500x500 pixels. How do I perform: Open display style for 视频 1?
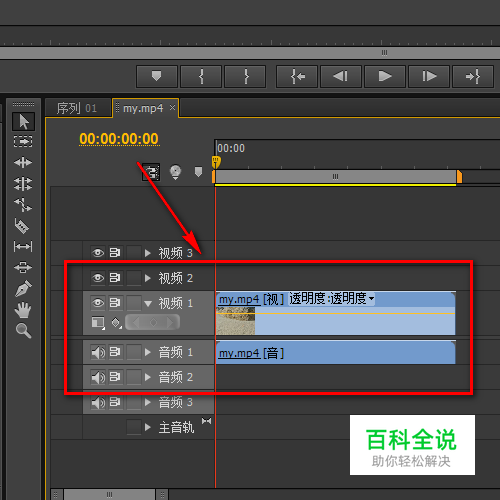click(x=98, y=323)
